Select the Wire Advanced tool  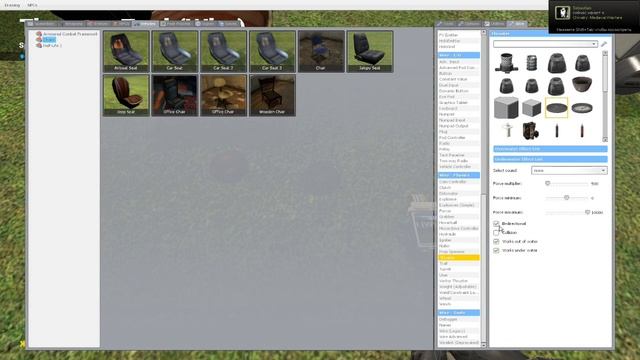(x=458, y=337)
